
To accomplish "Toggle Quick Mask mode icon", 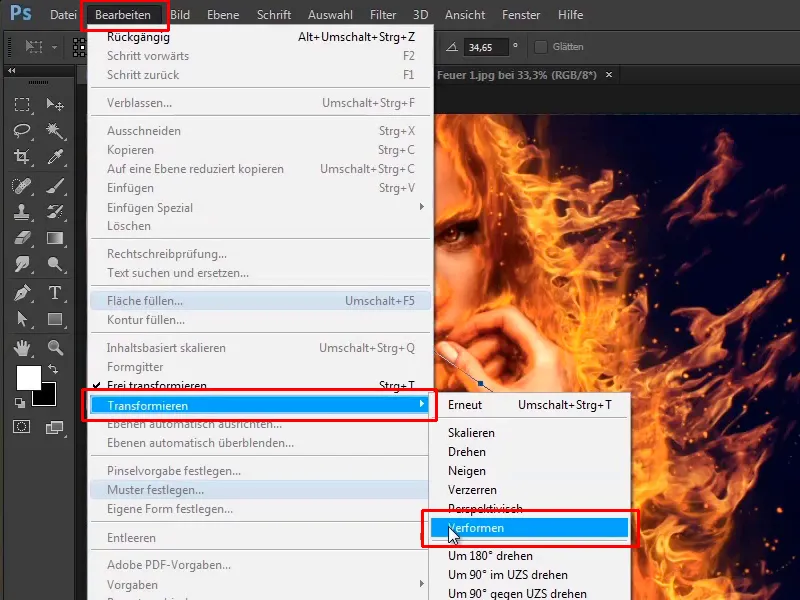I will pyautogui.click(x=21, y=427).
